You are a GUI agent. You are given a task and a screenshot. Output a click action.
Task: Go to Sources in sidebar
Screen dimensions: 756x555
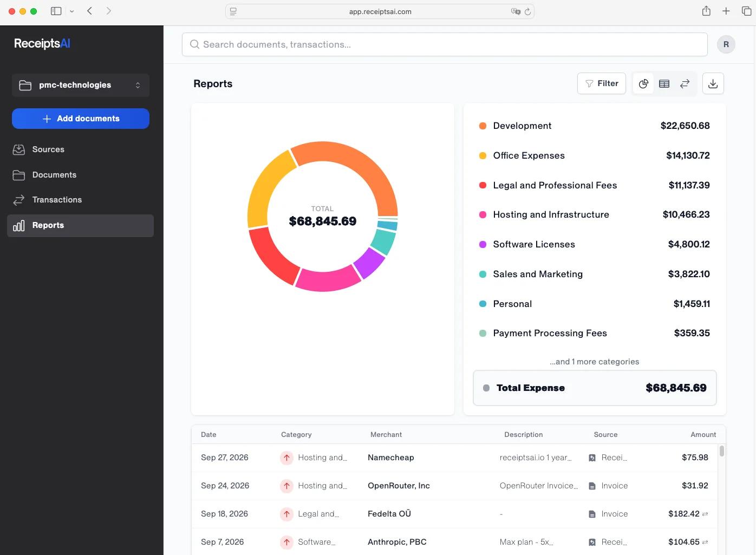pos(81,149)
